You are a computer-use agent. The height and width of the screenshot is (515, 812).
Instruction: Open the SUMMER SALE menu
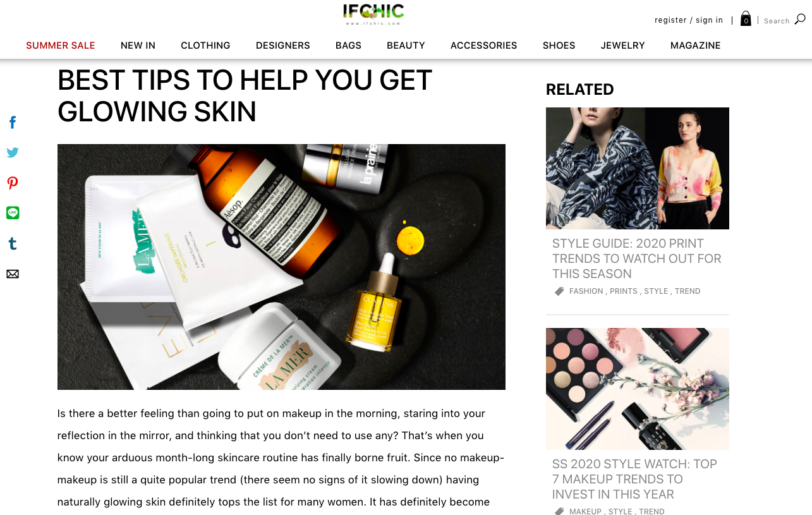point(61,45)
